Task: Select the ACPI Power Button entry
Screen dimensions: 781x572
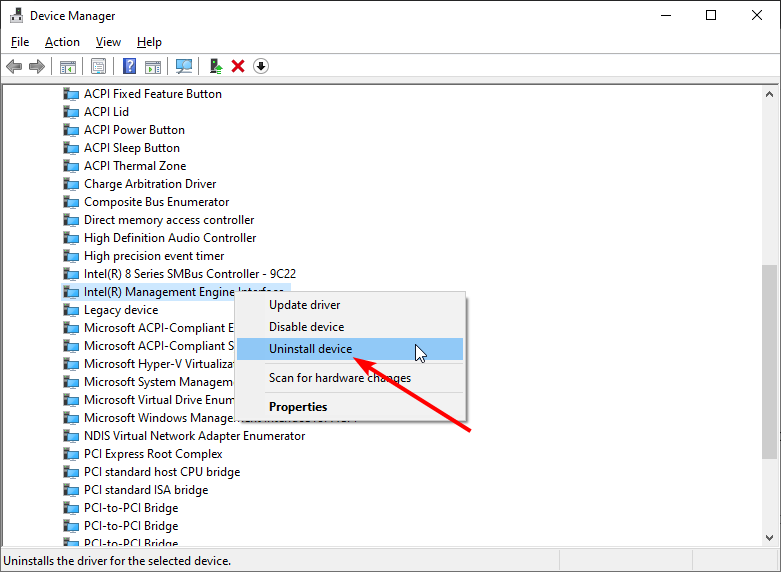Action: 134,130
